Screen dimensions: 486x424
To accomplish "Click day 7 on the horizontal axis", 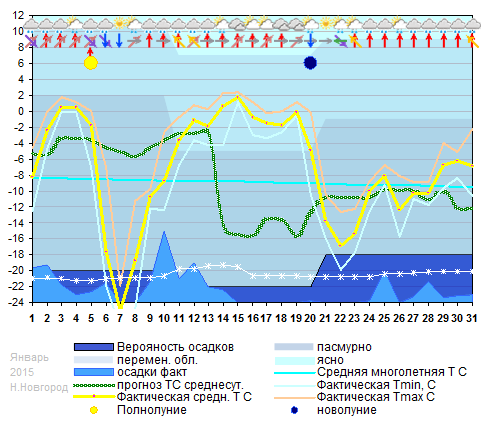I will coord(120,318).
